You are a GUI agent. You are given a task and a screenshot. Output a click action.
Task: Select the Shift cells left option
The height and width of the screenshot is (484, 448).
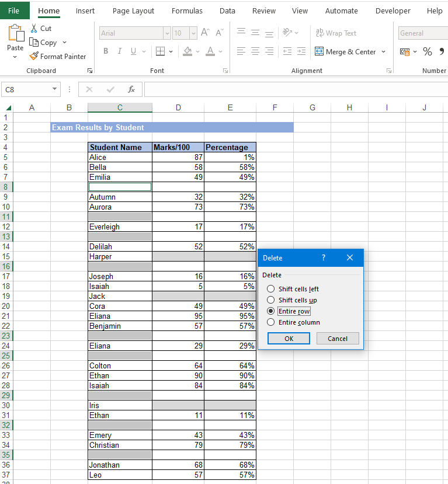[x=270, y=289]
